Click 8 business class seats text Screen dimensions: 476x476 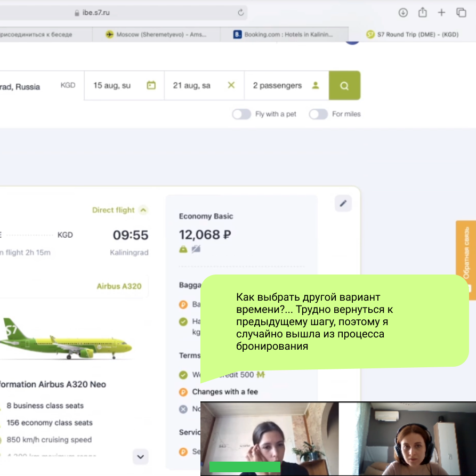[x=45, y=406]
